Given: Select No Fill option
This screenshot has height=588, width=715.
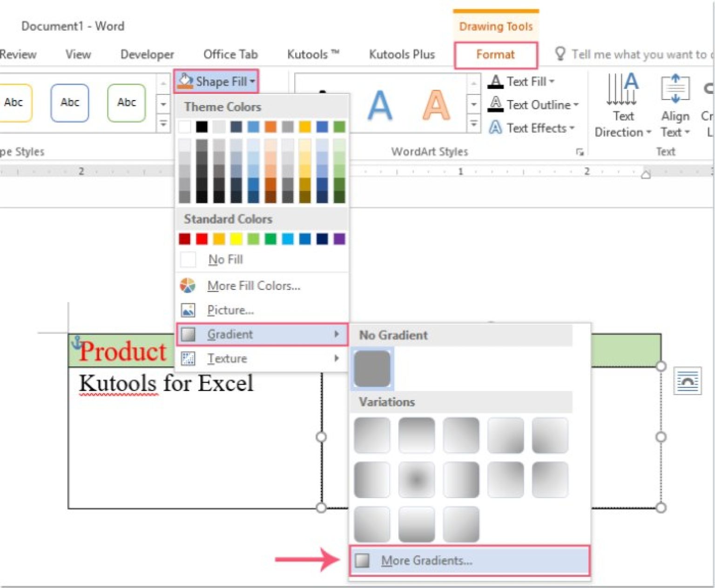Looking at the screenshot, I should coord(225,260).
